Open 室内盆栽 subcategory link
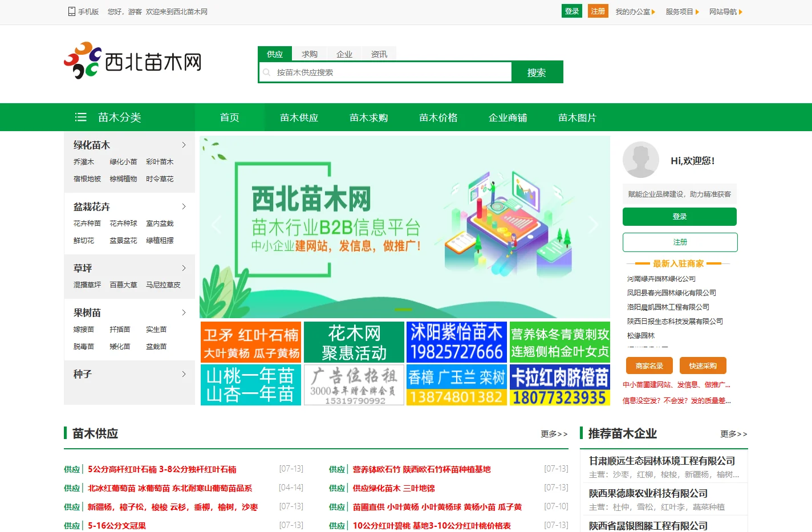 [x=160, y=224]
